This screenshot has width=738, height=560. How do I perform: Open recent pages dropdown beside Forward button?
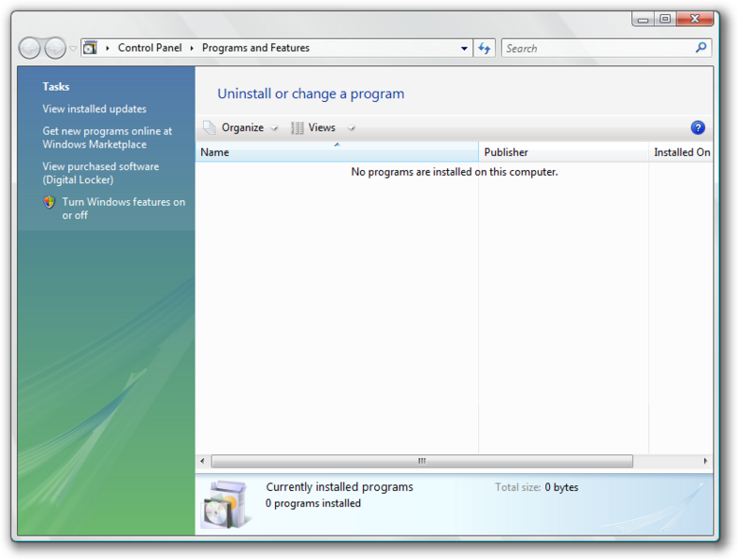click(x=73, y=48)
